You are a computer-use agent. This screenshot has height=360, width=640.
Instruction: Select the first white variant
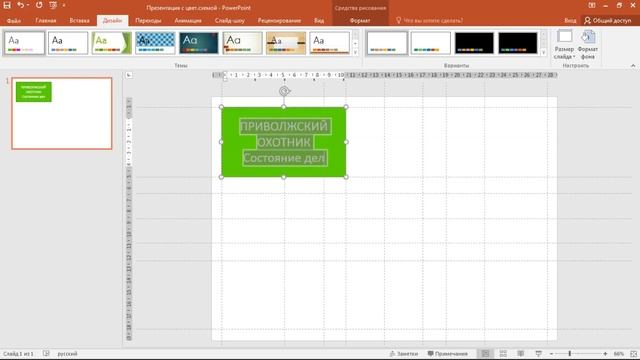387,43
